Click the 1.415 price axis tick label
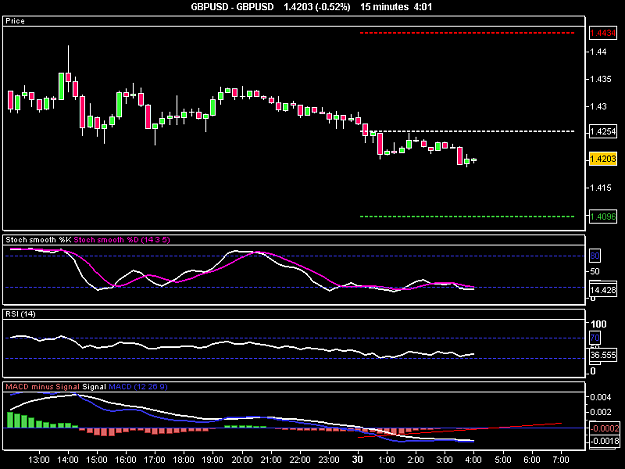The height and width of the screenshot is (469, 625). tap(601, 188)
